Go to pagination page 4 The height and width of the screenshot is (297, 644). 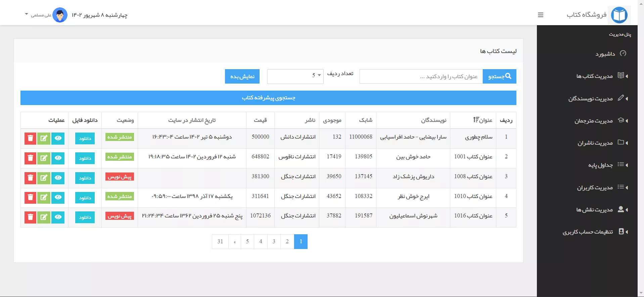261,242
